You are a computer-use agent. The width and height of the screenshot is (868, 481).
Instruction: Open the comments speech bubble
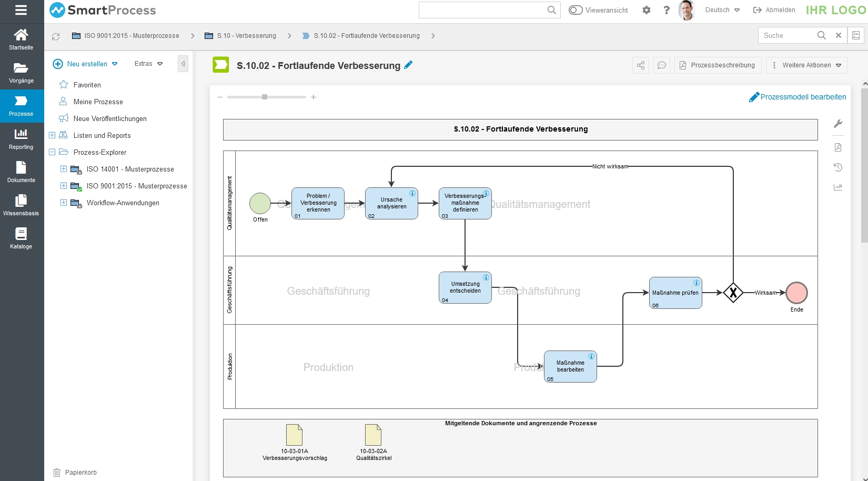click(x=662, y=65)
